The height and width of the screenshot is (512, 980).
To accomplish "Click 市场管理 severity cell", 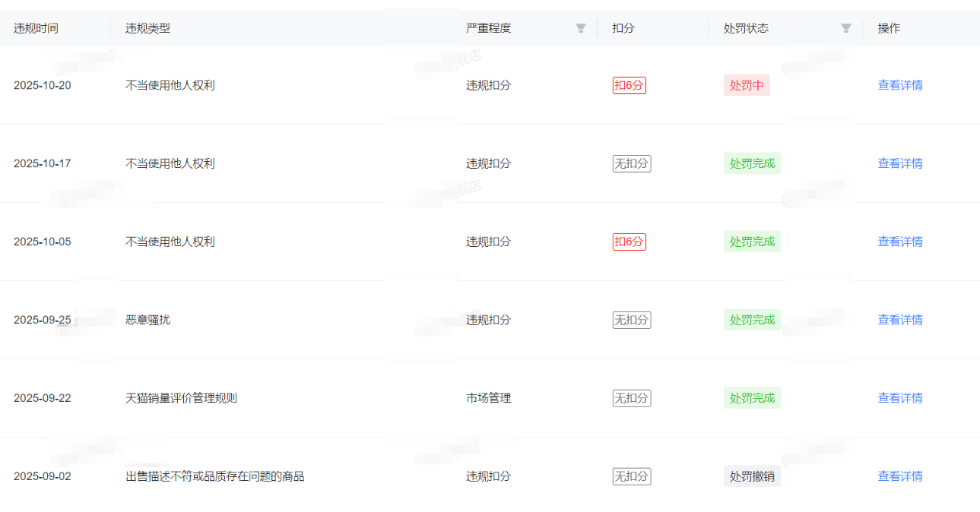I will 488,399.
